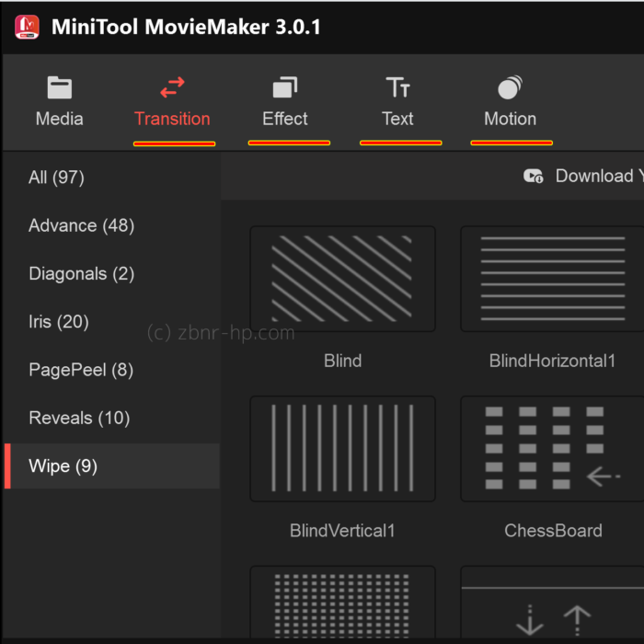This screenshot has height=644, width=644.
Task: Open the Text tab label
Action: click(x=397, y=119)
